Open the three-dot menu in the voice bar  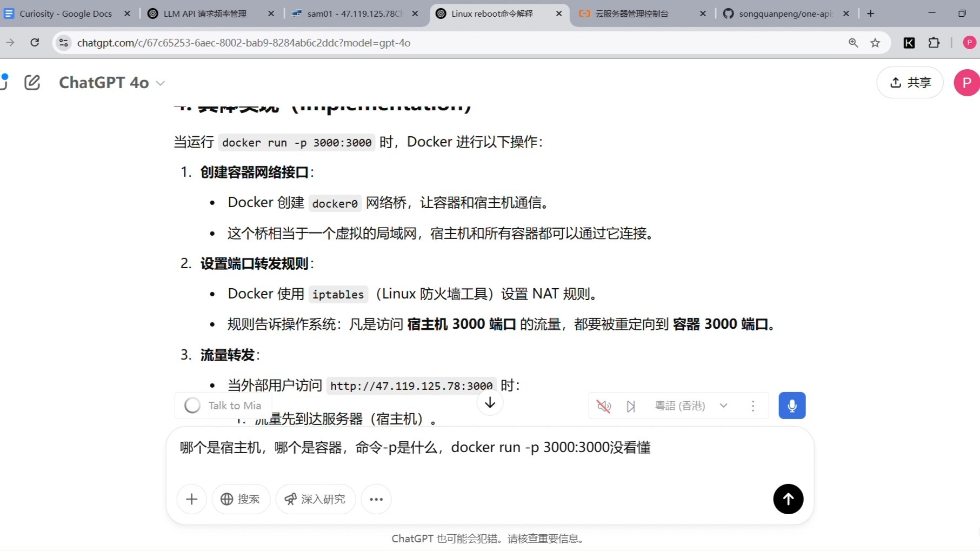pyautogui.click(x=753, y=405)
